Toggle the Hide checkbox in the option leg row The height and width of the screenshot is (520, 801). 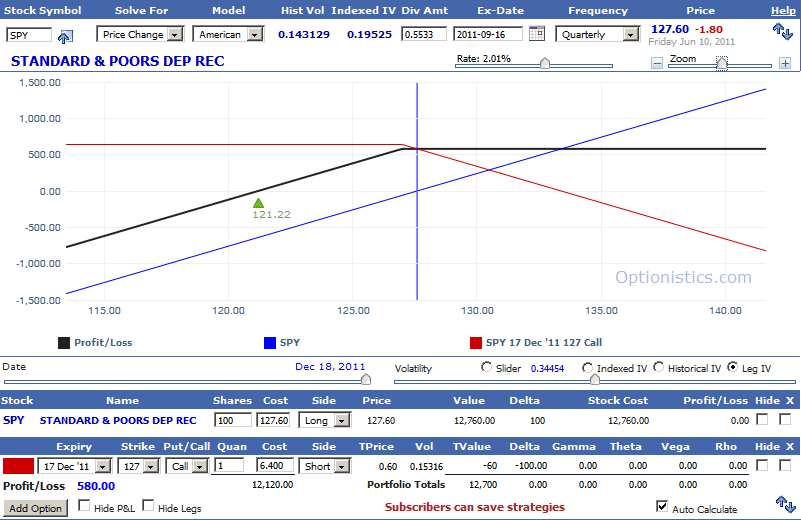762,465
